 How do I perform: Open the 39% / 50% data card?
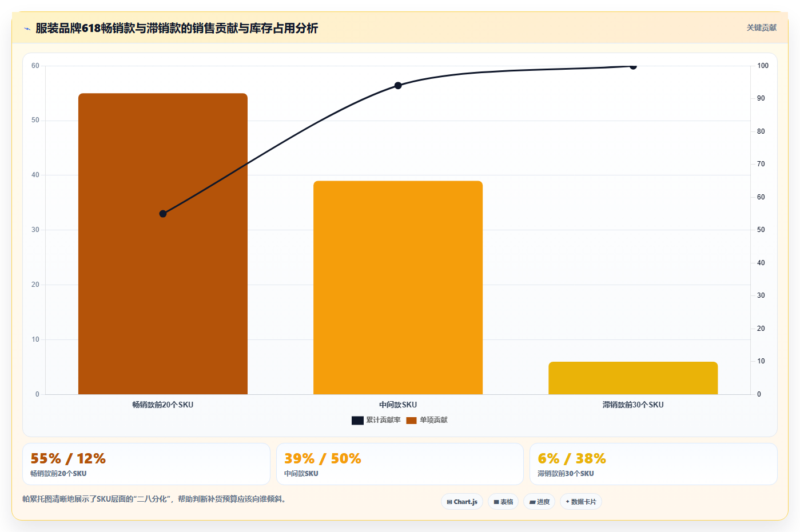click(x=400, y=464)
